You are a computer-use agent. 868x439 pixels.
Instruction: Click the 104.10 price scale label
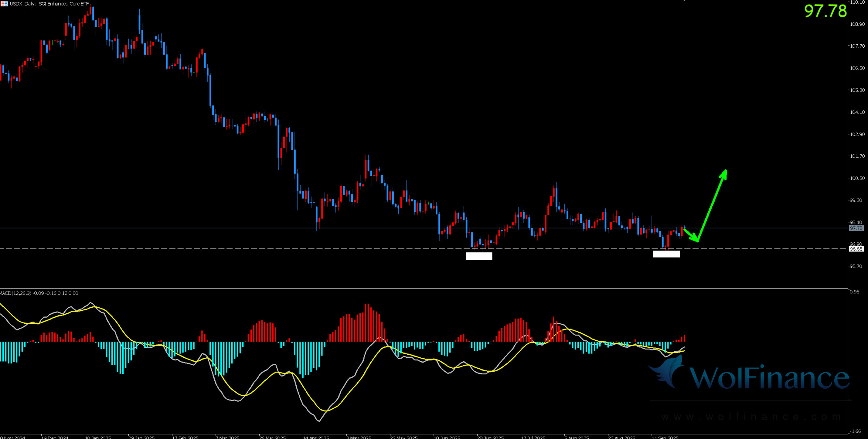click(857, 112)
